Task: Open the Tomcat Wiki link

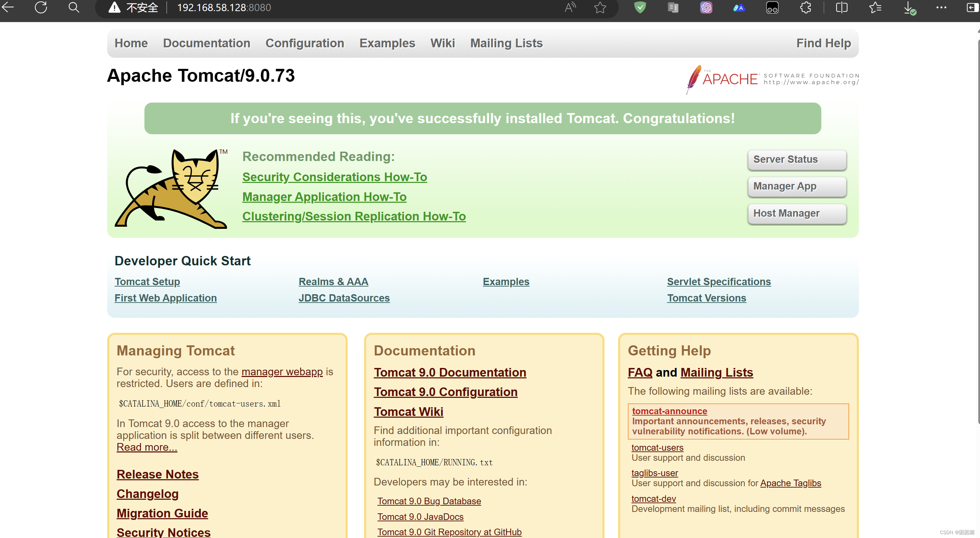Action: 409,411
